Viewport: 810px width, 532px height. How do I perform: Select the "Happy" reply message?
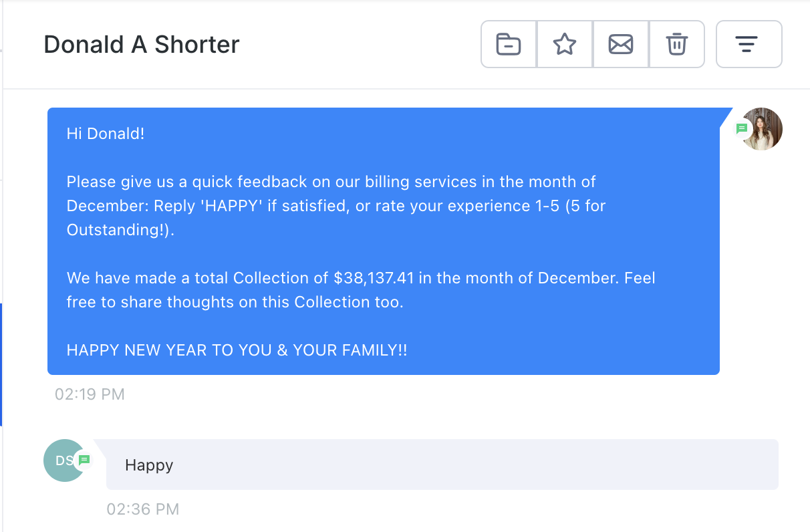click(149, 465)
